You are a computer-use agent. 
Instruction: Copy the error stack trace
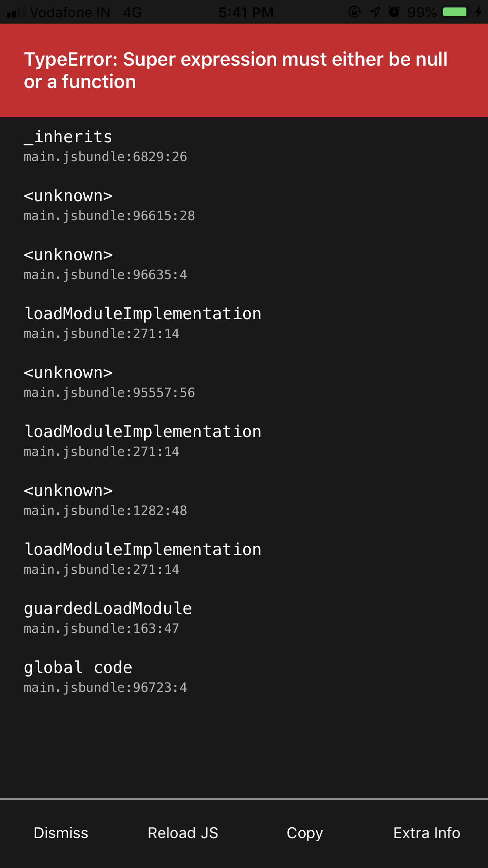point(305,832)
